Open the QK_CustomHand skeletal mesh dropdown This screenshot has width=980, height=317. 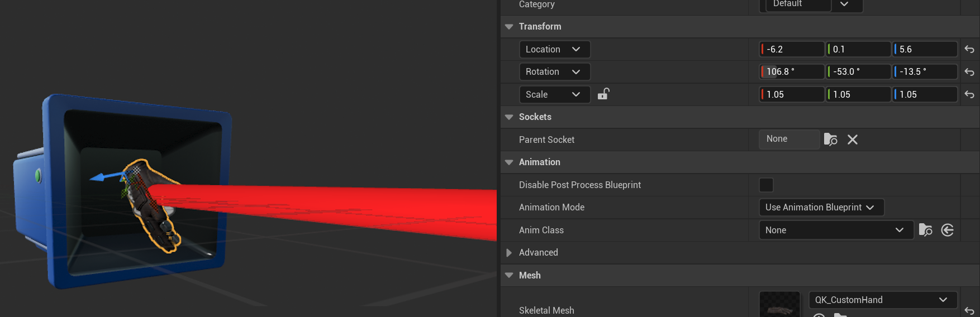click(x=883, y=300)
